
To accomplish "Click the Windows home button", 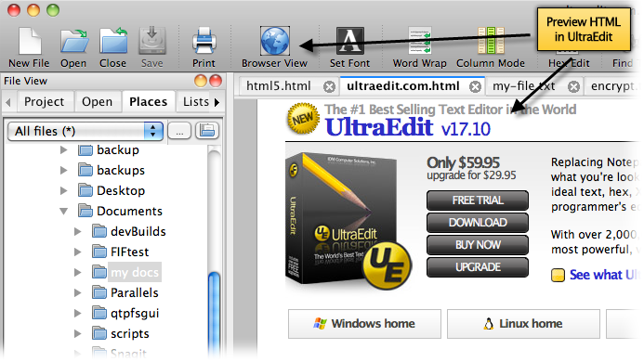I will pos(364,324).
